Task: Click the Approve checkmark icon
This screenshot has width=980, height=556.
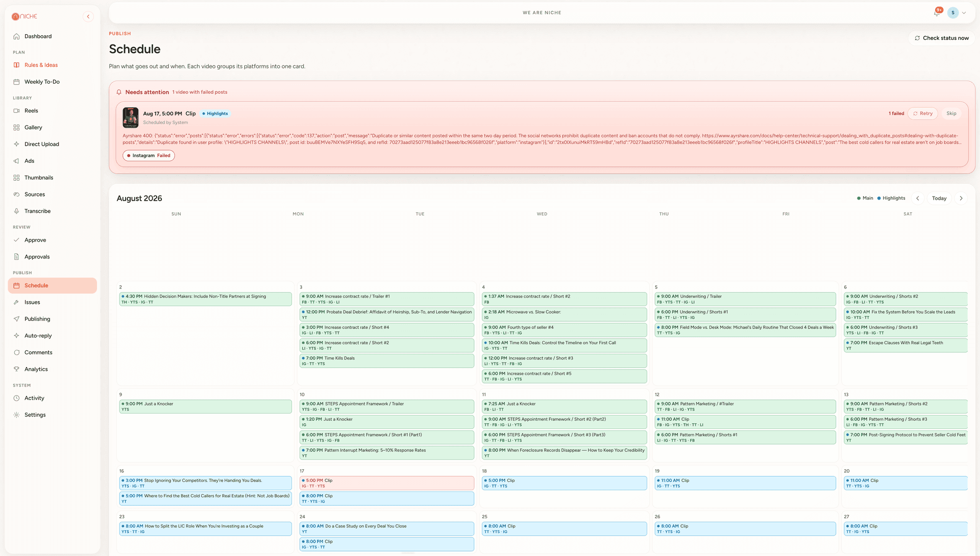Action: pyautogui.click(x=16, y=240)
